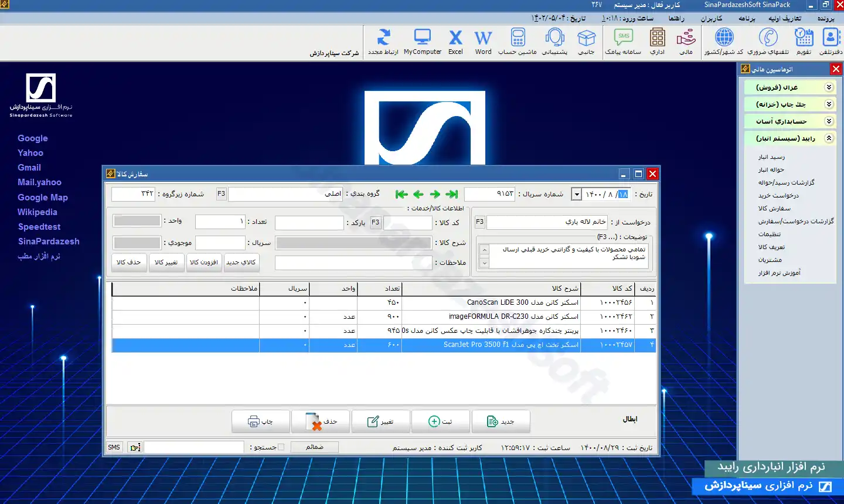Open the کد شهر/کشور globe icon
844x504 pixels.
724,41
